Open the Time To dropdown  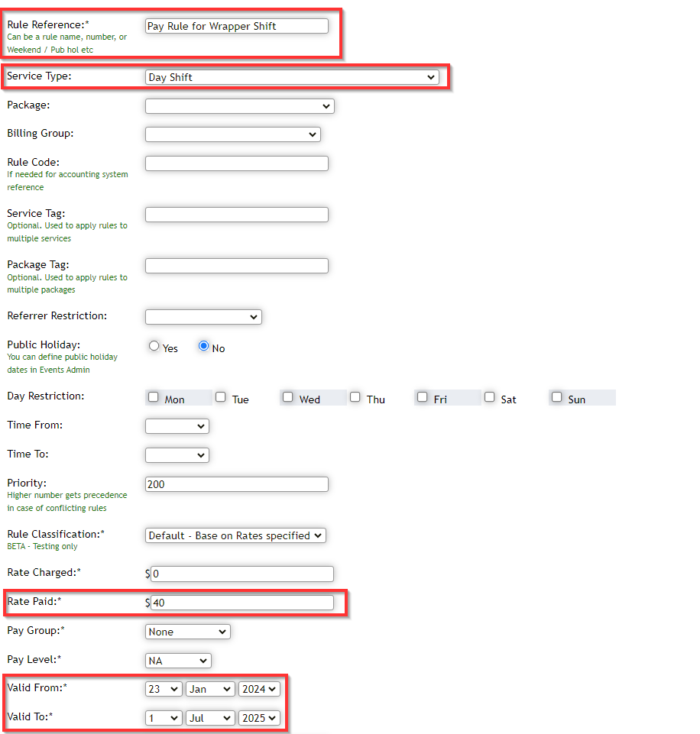coord(177,454)
